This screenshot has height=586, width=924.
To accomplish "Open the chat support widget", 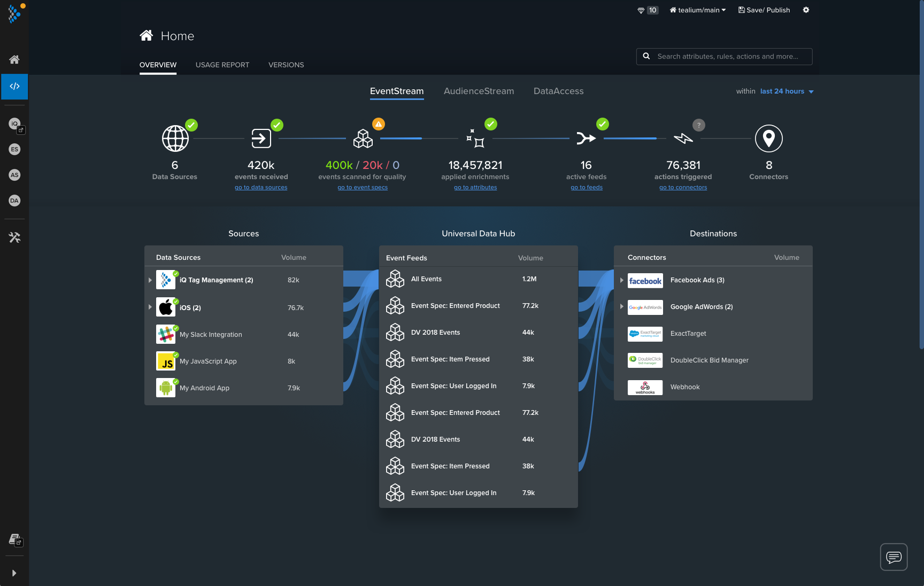I will click(894, 557).
